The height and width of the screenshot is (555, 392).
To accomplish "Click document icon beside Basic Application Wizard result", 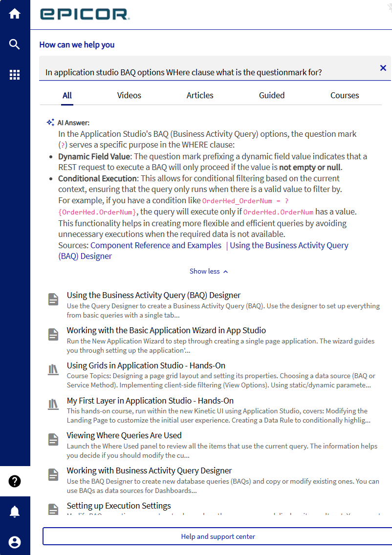I will (x=53, y=334).
